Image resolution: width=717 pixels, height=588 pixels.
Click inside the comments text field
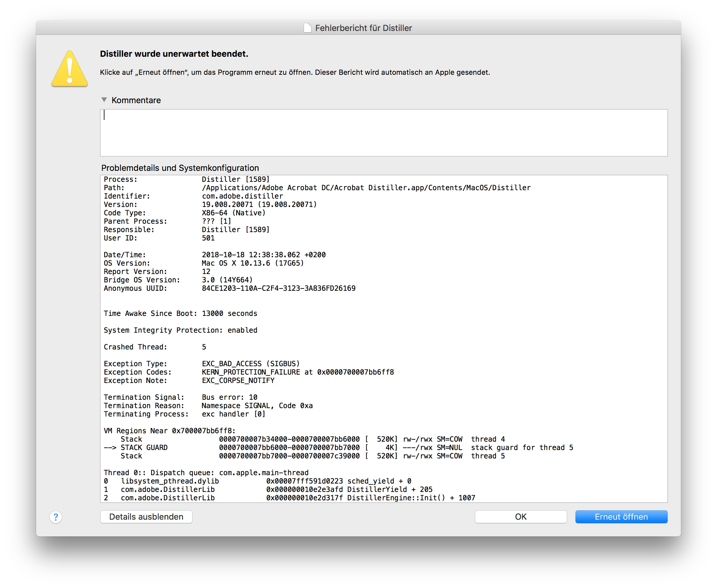[x=383, y=132]
